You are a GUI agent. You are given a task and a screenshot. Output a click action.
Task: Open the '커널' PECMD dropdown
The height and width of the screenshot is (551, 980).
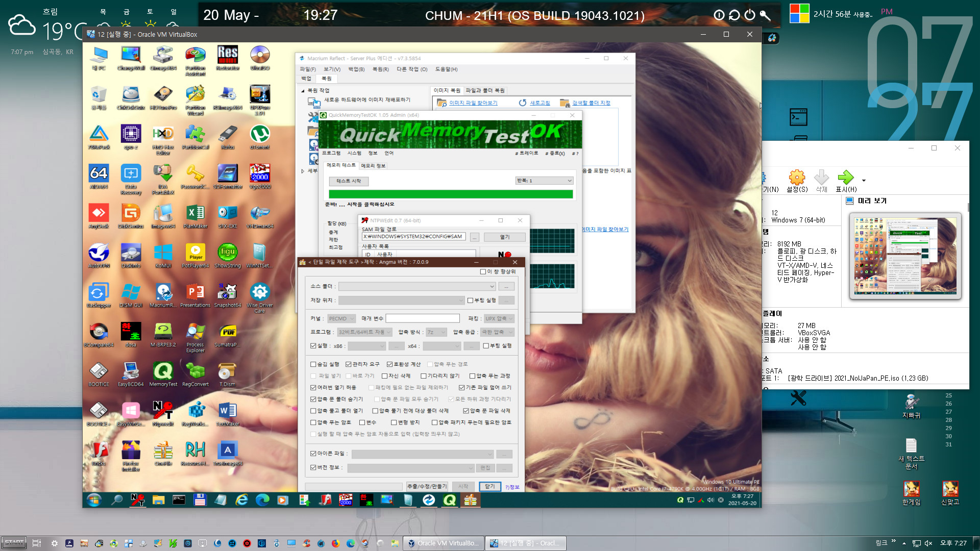point(341,319)
